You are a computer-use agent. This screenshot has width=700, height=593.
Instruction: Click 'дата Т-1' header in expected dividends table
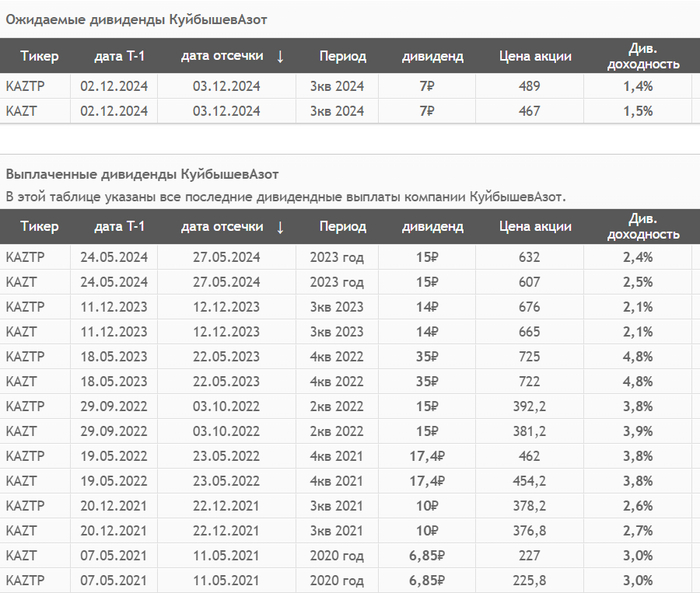[x=119, y=56]
